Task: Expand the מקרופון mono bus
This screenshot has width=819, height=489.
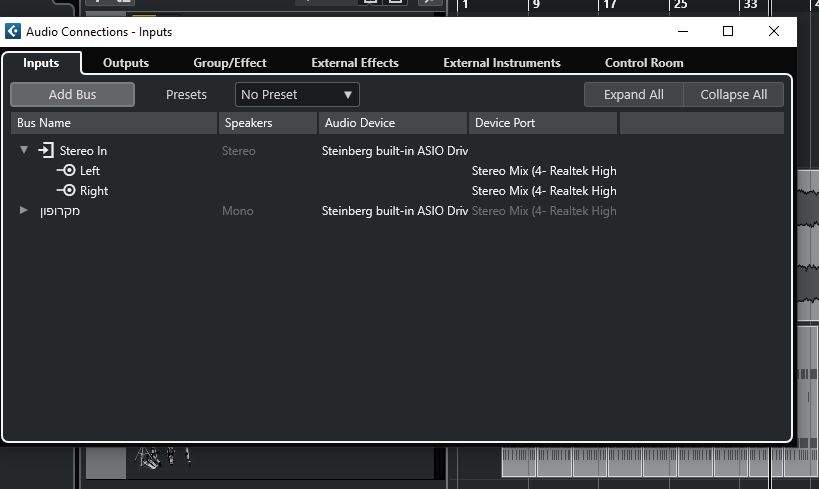Action: pyautogui.click(x=24, y=210)
